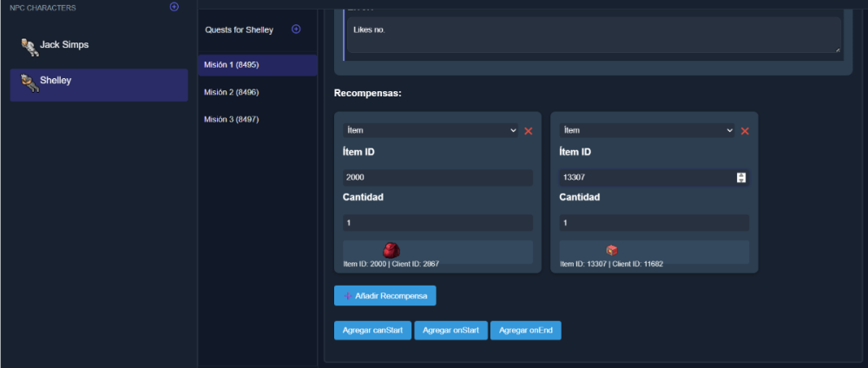
Task: Click Shelley character sprite icon
Action: (x=29, y=82)
